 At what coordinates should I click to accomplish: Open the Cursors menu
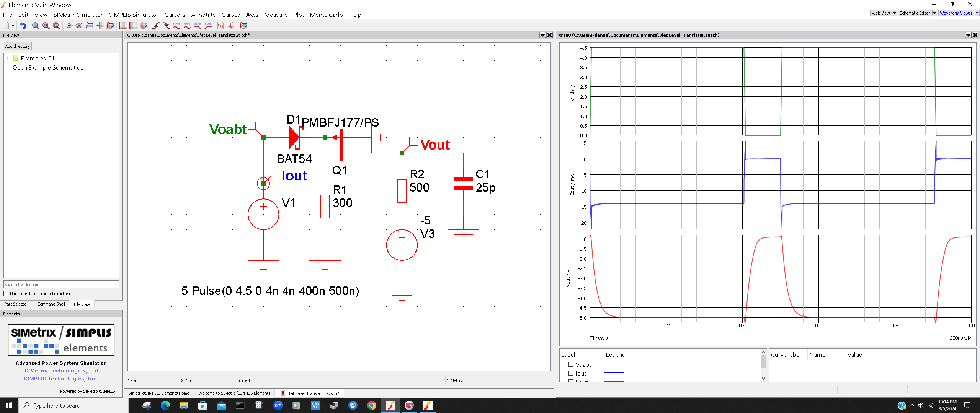(175, 15)
